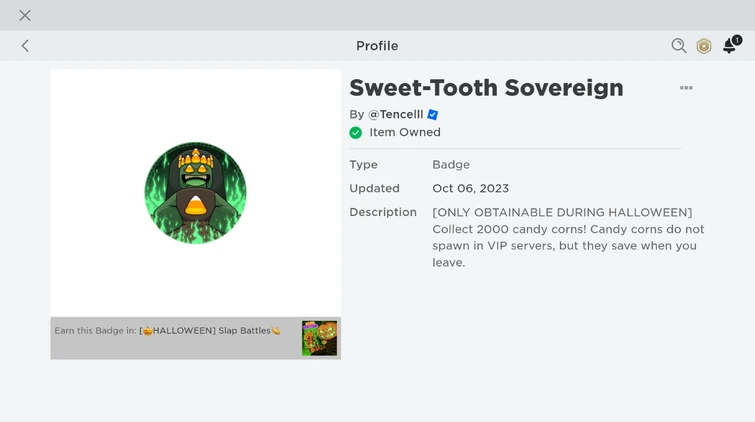Close the window with the X

[x=25, y=15]
